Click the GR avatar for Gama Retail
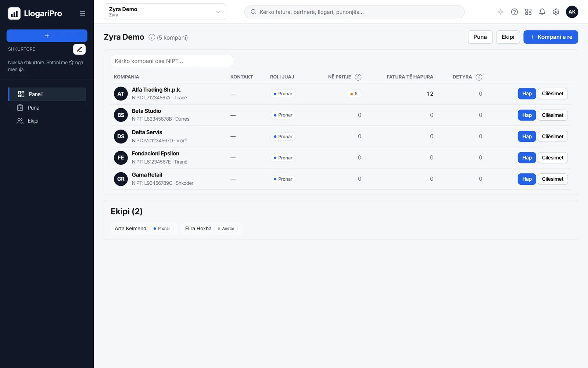Screen dimensions: 588x368 (x=121, y=179)
